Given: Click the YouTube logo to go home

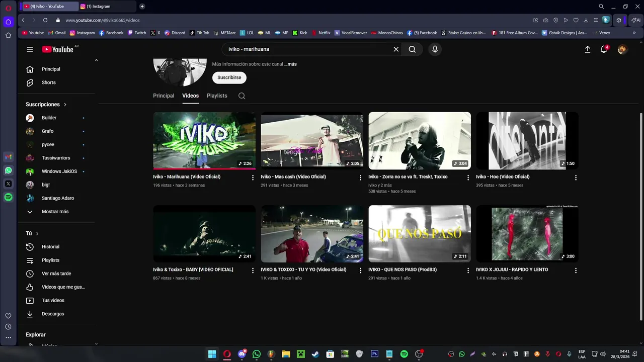Looking at the screenshot, I should tap(57, 49).
